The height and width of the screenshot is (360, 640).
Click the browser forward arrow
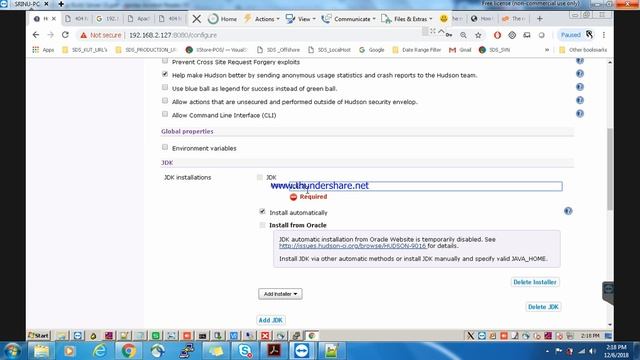point(51,35)
